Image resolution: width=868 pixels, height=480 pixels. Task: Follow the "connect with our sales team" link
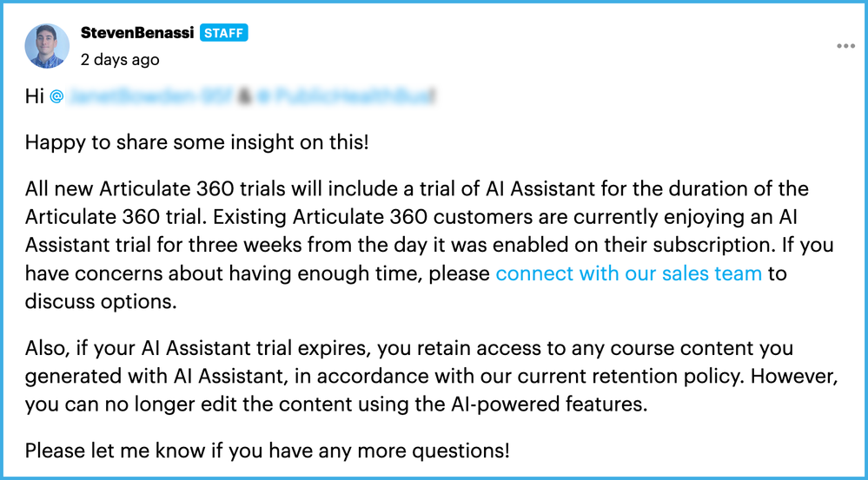coord(628,273)
